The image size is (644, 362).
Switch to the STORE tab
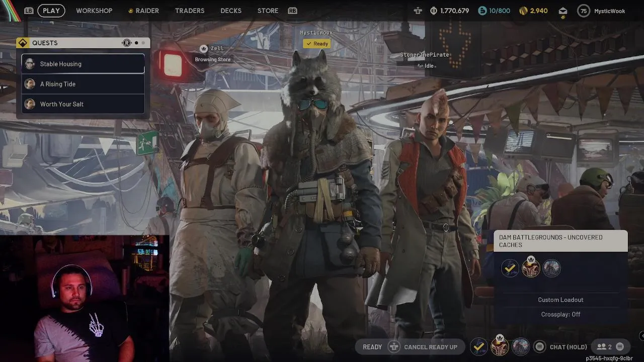[268, 11]
